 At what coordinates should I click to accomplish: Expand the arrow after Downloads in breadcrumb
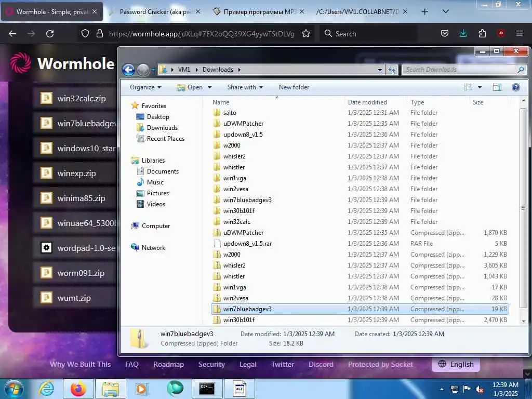[x=239, y=70]
